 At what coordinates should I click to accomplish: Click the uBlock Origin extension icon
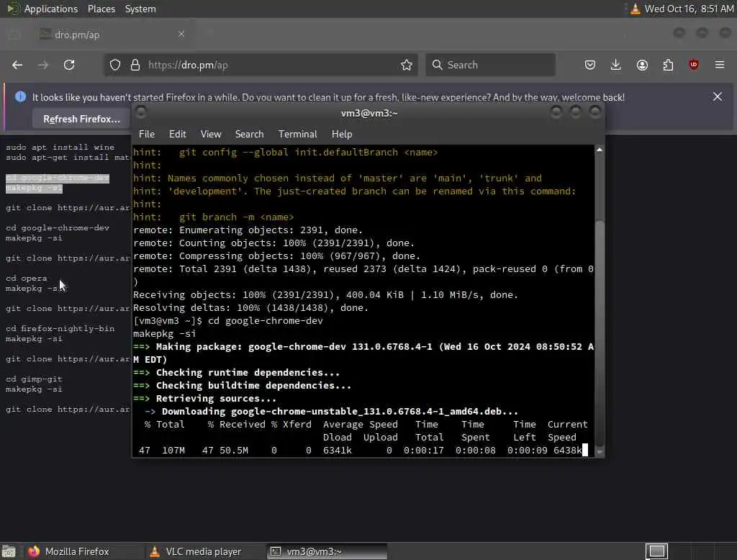pyautogui.click(x=694, y=65)
